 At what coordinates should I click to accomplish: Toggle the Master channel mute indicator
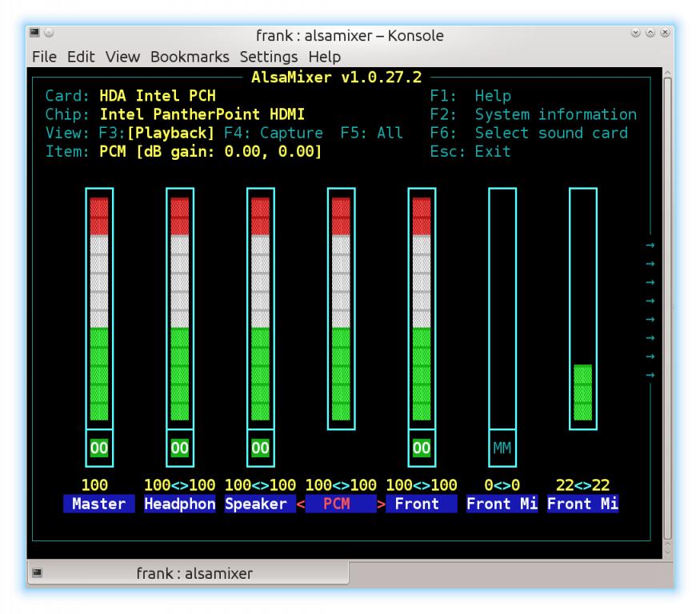(x=99, y=449)
